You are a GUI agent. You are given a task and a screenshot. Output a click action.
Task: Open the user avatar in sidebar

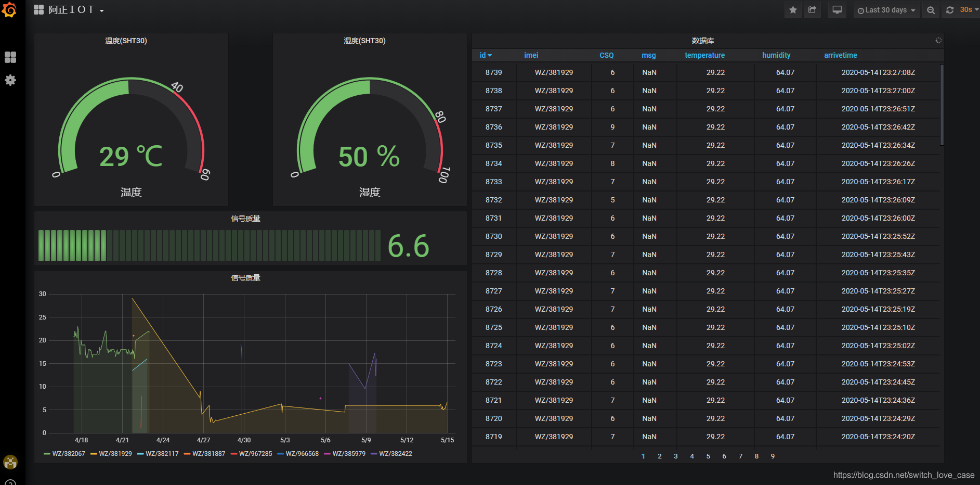(x=10, y=462)
